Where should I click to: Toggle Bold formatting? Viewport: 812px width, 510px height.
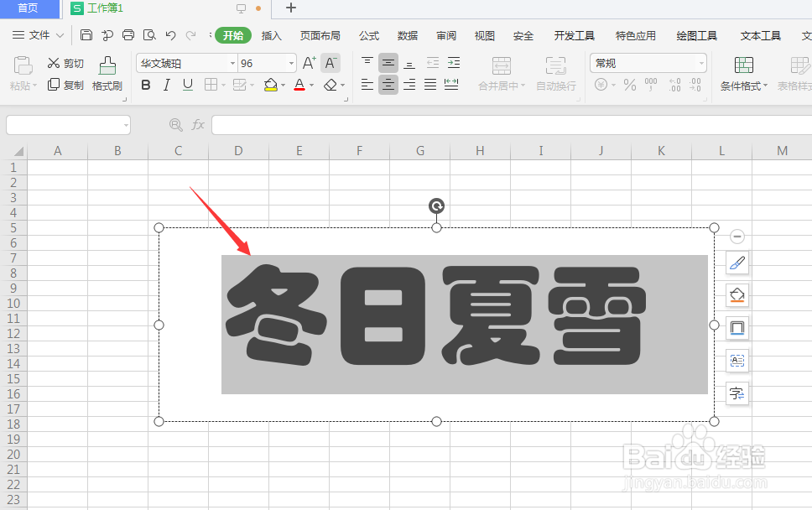(x=146, y=85)
